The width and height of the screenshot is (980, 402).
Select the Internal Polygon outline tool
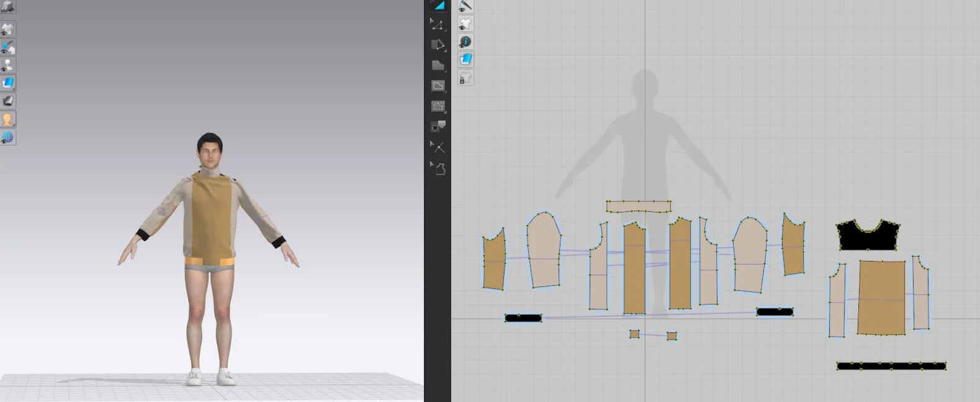tap(438, 86)
